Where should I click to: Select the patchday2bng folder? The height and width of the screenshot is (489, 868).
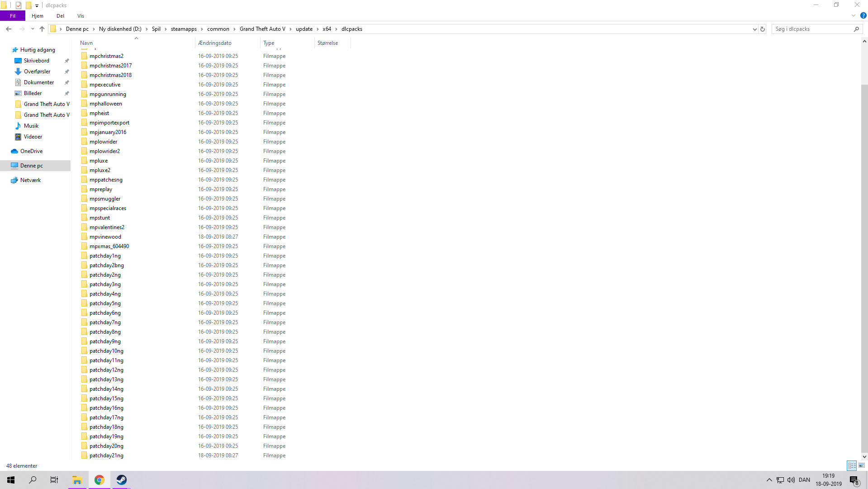tap(107, 265)
